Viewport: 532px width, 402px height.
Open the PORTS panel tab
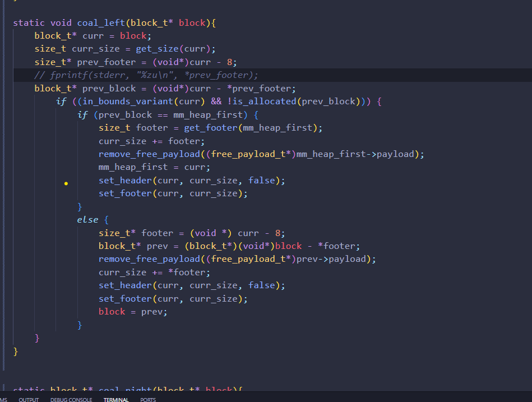pos(148,399)
